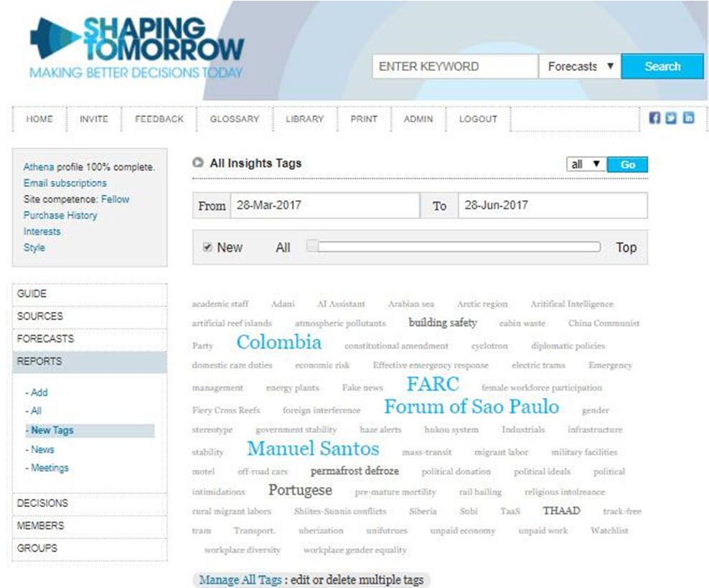Screen dimensions: 709x588
Task: Click the building safety tag
Action: click(443, 323)
